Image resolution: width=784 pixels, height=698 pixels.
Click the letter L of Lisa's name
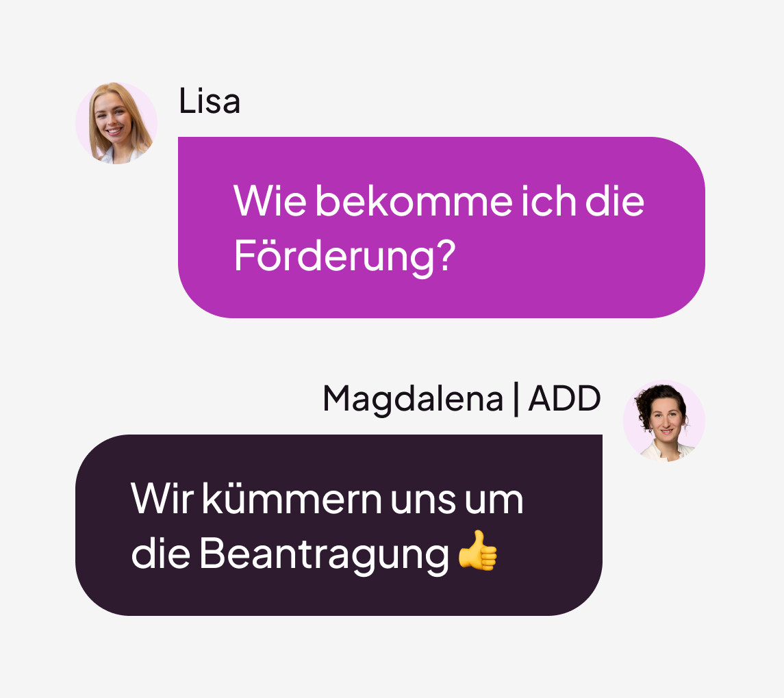tap(188, 101)
